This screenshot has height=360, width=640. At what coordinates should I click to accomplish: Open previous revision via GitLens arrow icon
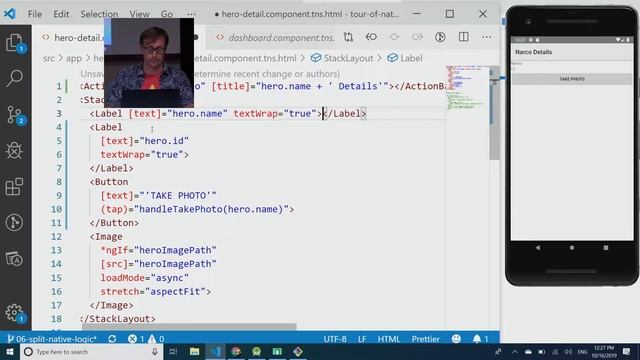(371, 38)
